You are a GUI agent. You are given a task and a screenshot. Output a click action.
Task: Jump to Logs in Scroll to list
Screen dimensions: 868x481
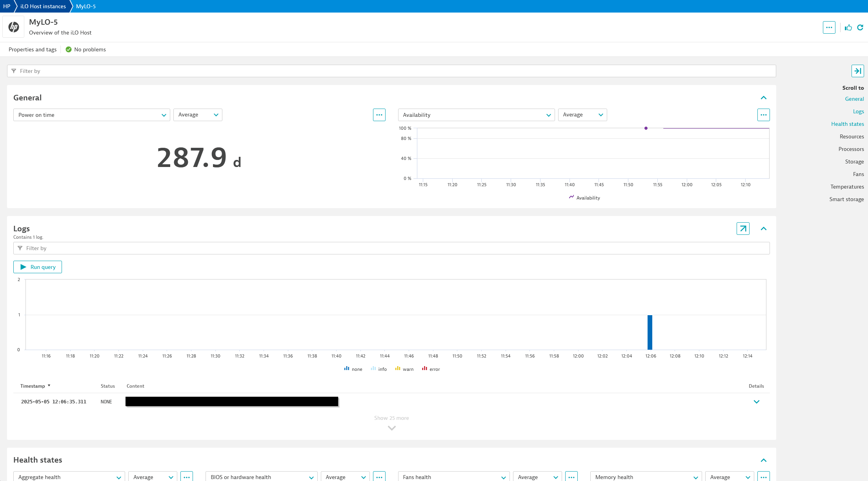pos(858,111)
